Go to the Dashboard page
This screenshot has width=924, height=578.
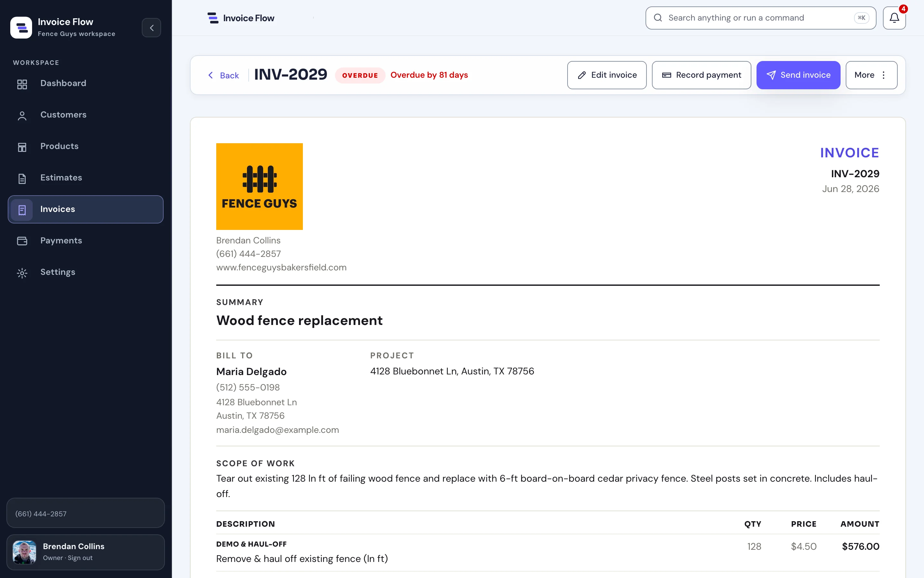(86, 83)
